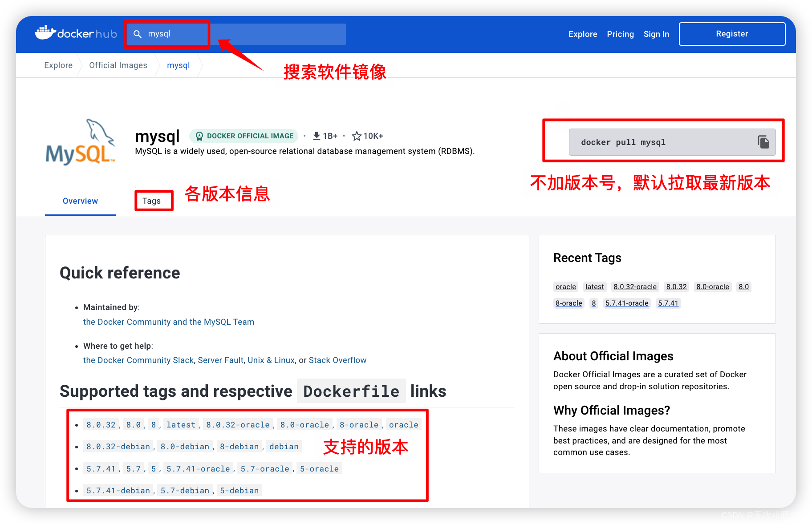Open the Official Images breadcrumb
Viewport: 812px width, 524px height.
click(118, 65)
